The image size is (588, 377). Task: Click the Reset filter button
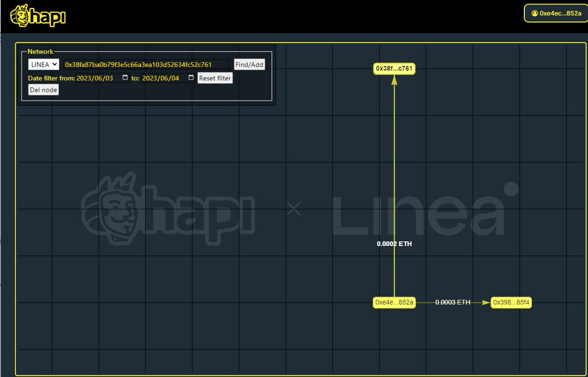215,78
